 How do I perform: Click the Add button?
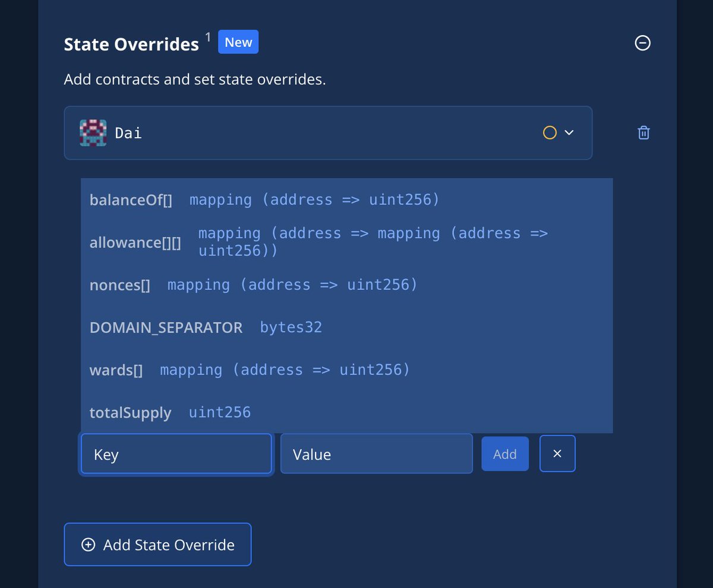[x=505, y=454]
